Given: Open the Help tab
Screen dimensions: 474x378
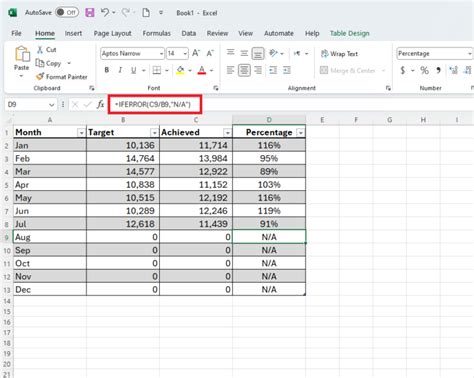Looking at the screenshot, I should [312, 33].
